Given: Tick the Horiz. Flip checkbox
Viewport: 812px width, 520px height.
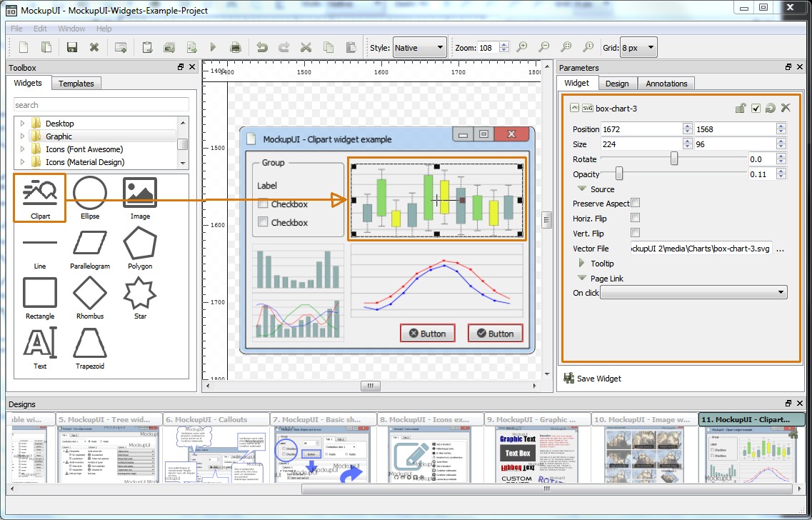Looking at the screenshot, I should (636, 218).
